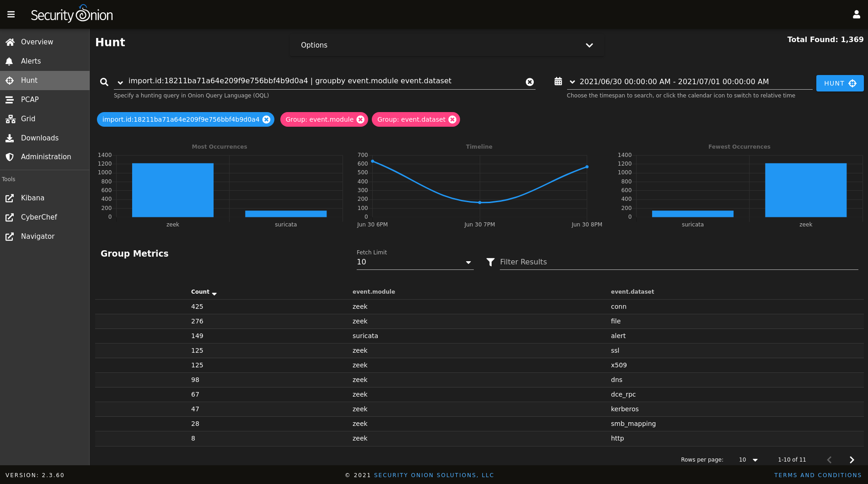Open the Rows per page selector
Viewport: 868px width, 484px height.
[748, 460]
